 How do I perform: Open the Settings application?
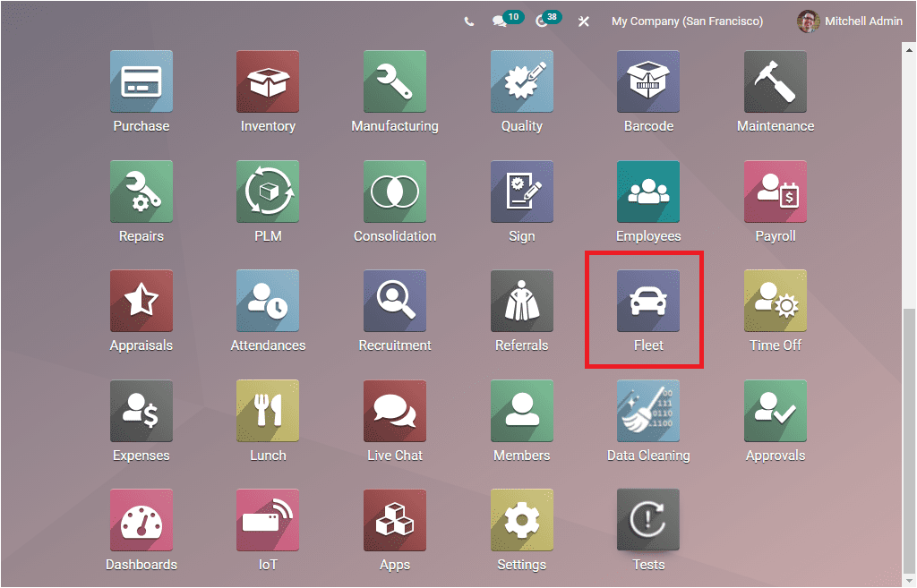click(521, 518)
